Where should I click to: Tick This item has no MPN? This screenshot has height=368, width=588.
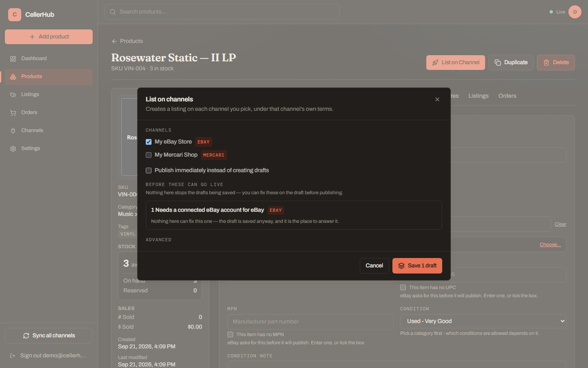[230, 334]
